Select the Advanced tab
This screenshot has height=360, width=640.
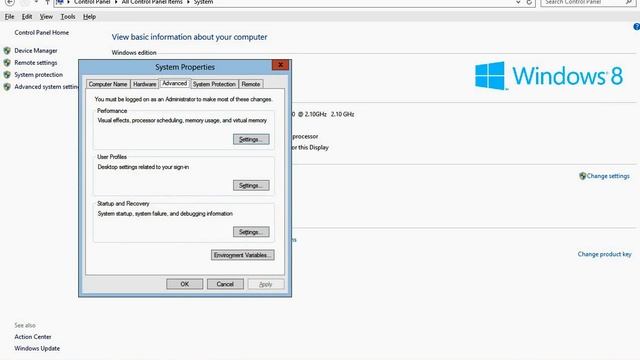pos(174,83)
